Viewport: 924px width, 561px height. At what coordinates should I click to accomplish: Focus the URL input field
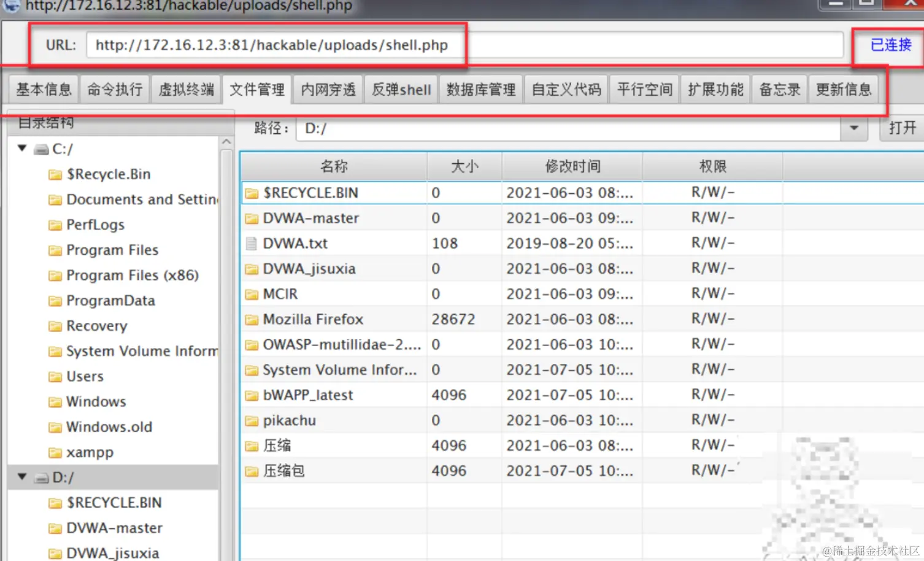click(x=464, y=45)
